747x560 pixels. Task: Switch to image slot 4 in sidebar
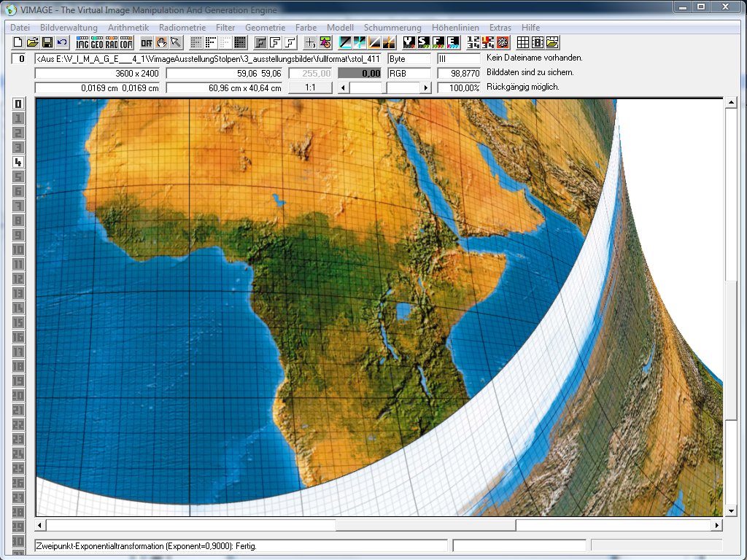[19, 162]
